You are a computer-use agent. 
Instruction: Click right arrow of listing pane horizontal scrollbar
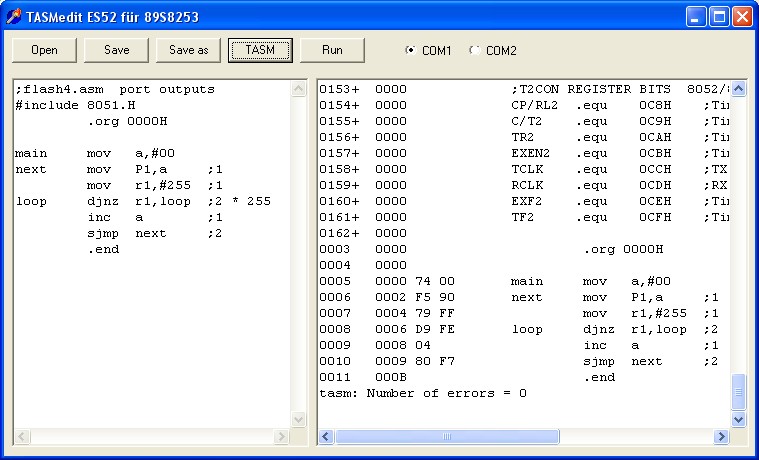[x=722, y=437]
